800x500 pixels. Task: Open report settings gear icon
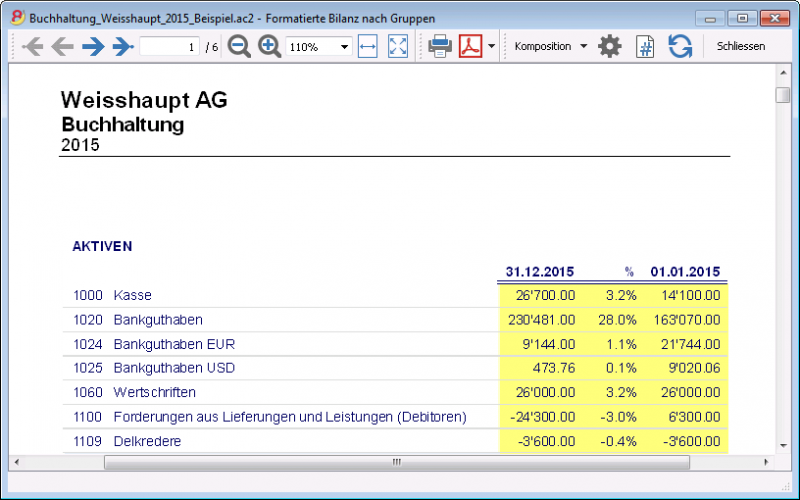tap(610, 46)
